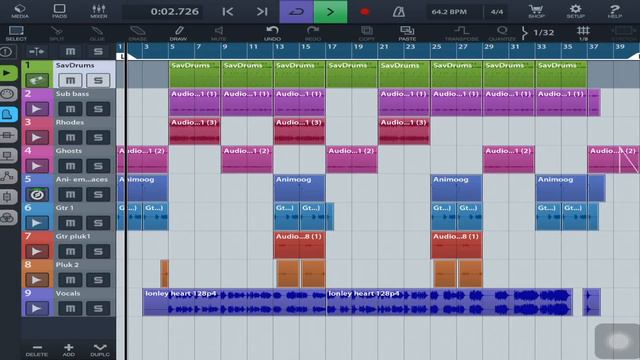Click the green play arrow sidebar button

(8, 73)
